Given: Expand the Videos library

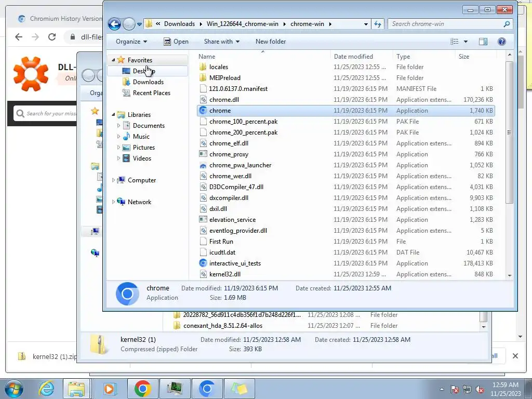Looking at the screenshot, I should [118, 158].
